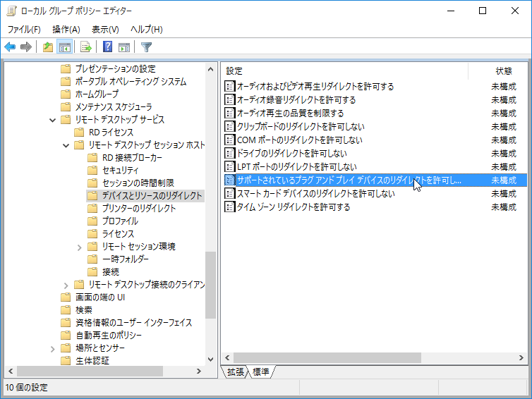The height and width of the screenshot is (399, 532).
Task: Click the settings list horizontal scroll right arrow
Action: (x=521, y=357)
